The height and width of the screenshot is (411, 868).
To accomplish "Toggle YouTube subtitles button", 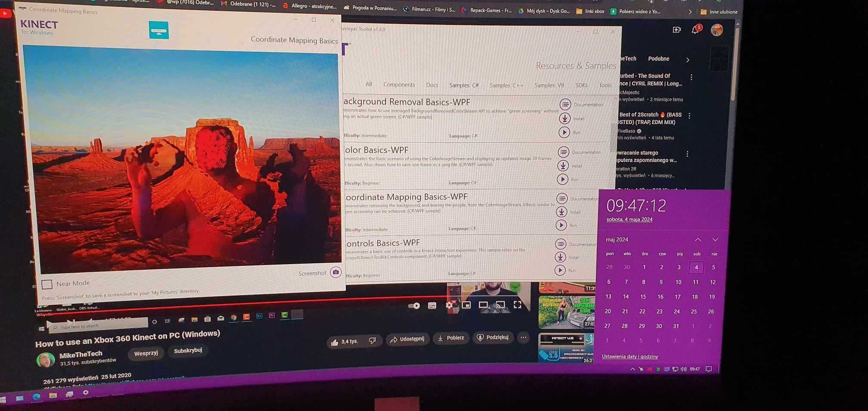I will pyautogui.click(x=432, y=305).
